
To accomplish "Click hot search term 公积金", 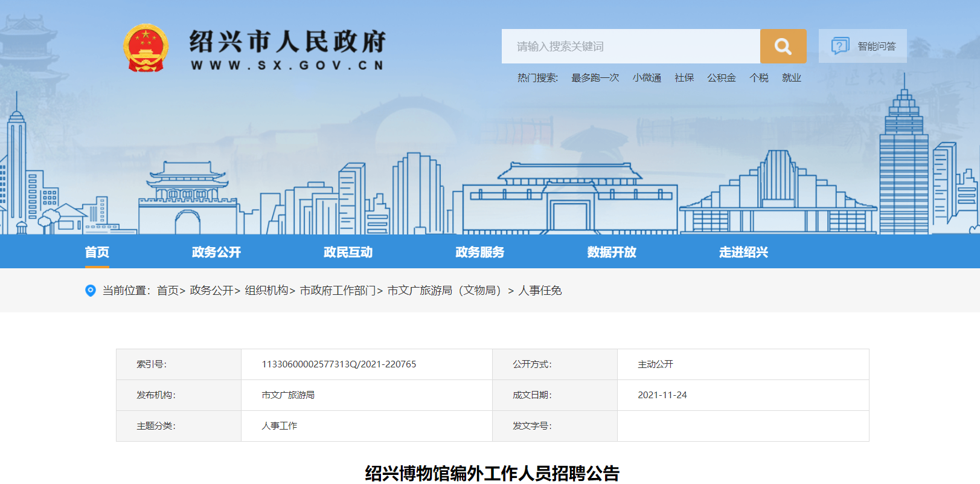I will pos(722,78).
